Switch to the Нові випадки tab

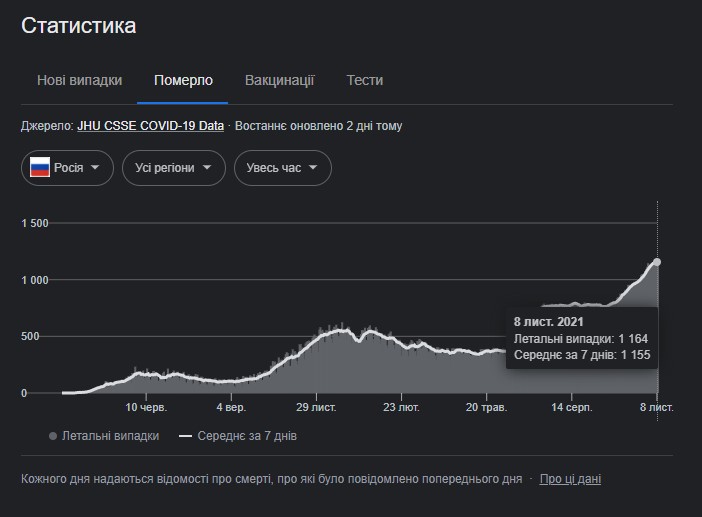(x=80, y=80)
